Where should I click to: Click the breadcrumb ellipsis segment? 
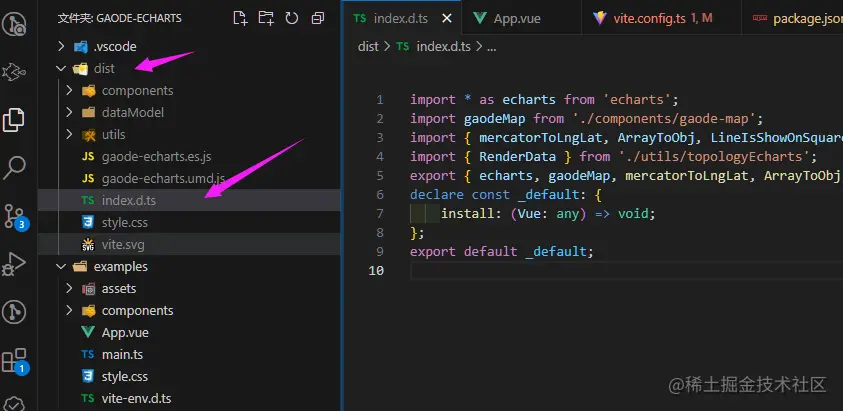[491, 47]
